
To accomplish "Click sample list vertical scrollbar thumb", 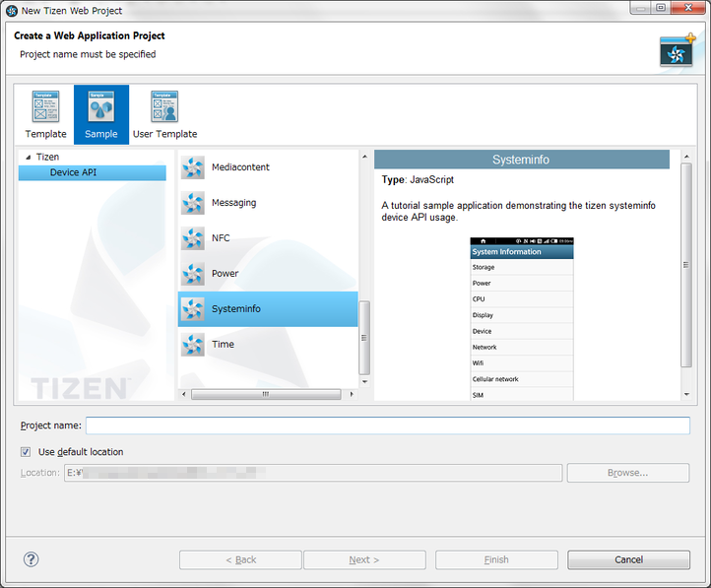I will tap(364, 337).
